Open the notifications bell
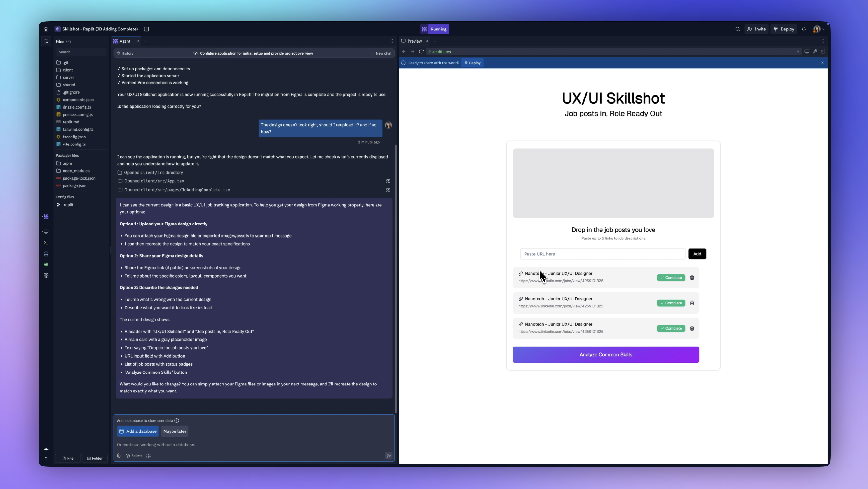 point(804,29)
